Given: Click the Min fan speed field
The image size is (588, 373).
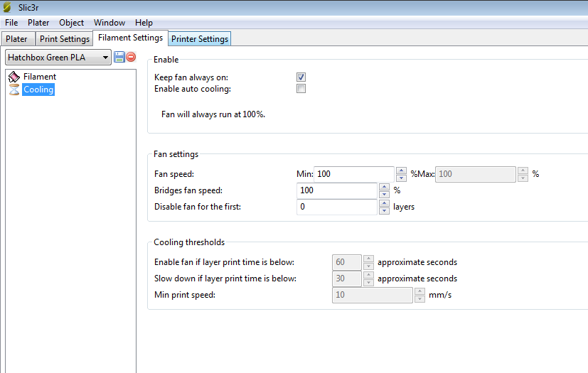Looking at the screenshot, I should (354, 174).
